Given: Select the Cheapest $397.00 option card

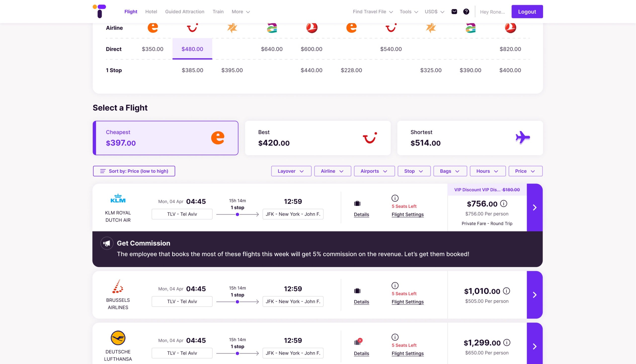Looking at the screenshot, I should coord(165,138).
